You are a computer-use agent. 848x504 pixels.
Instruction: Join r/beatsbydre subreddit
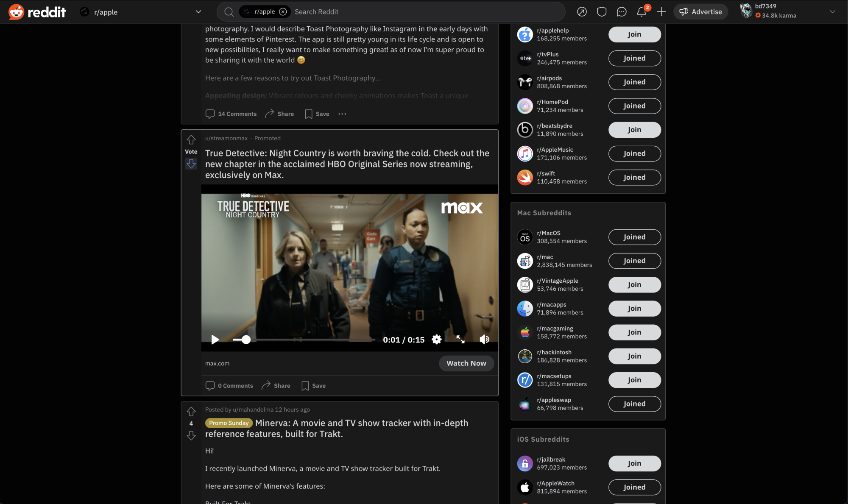pos(634,130)
